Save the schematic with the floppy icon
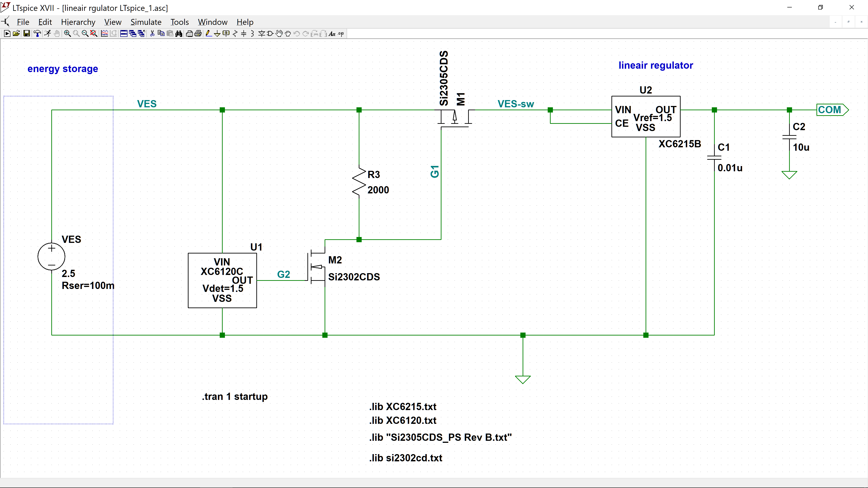Viewport: 868px width, 488px height. [x=27, y=34]
